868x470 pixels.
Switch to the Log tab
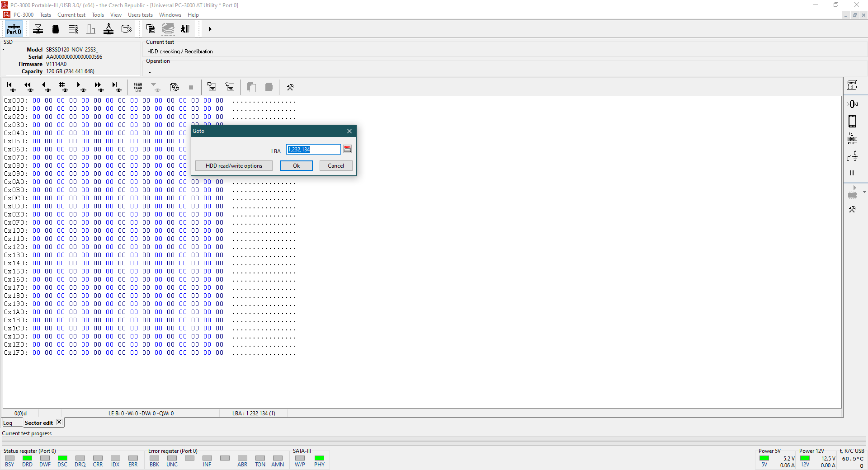pyautogui.click(x=8, y=423)
